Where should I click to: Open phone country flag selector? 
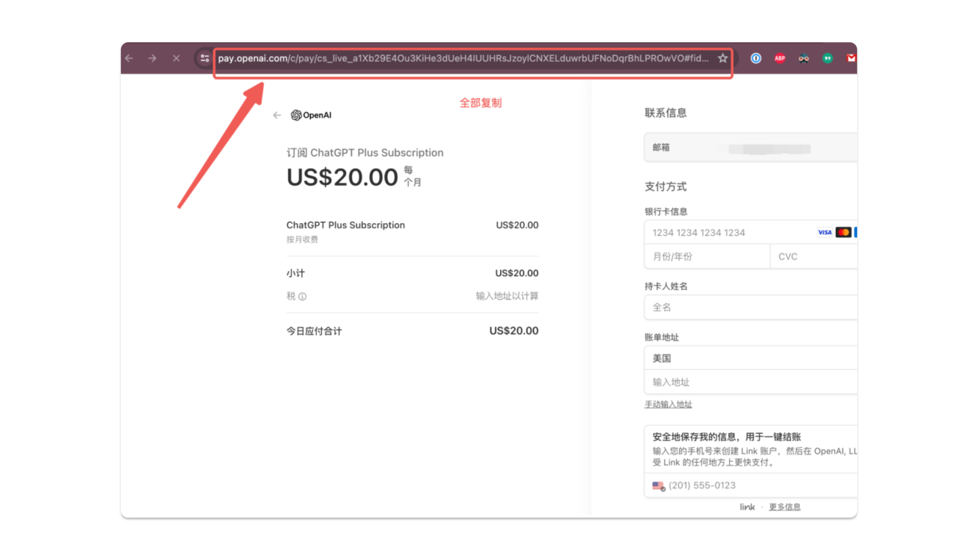coord(659,486)
